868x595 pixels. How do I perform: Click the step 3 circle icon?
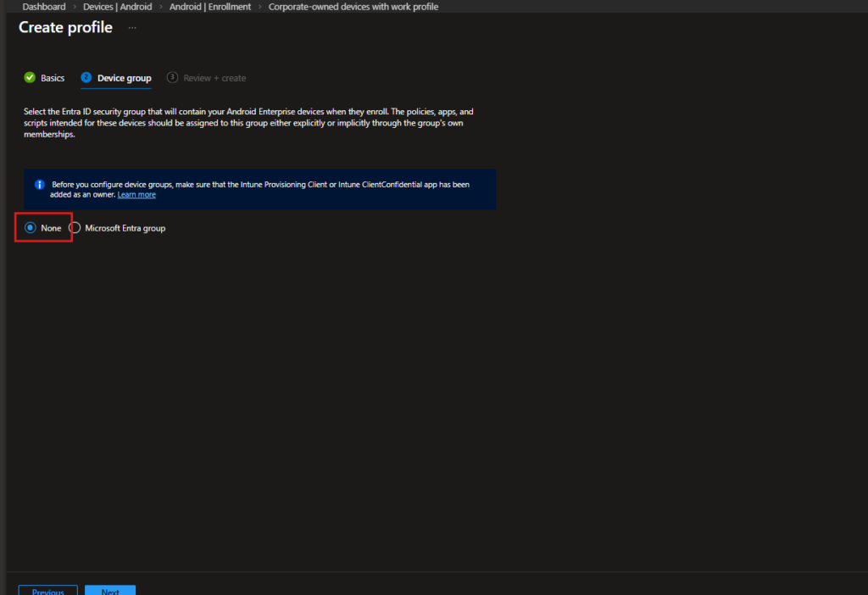point(172,78)
